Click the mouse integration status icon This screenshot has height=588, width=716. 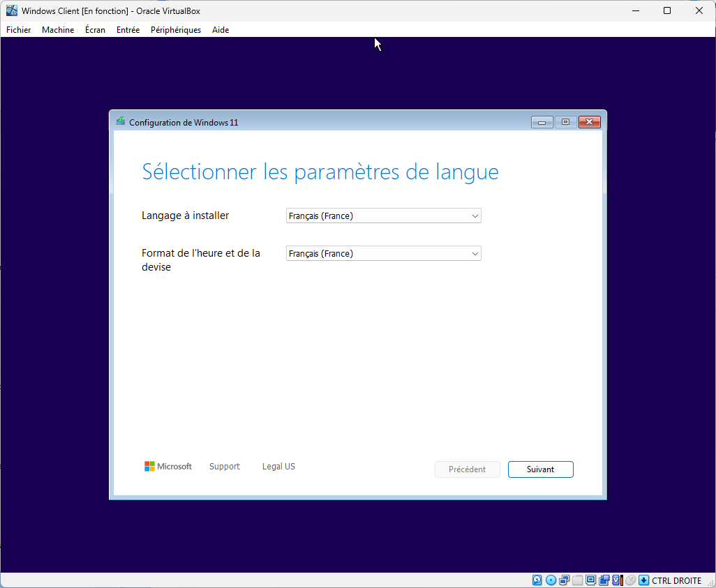(x=630, y=580)
